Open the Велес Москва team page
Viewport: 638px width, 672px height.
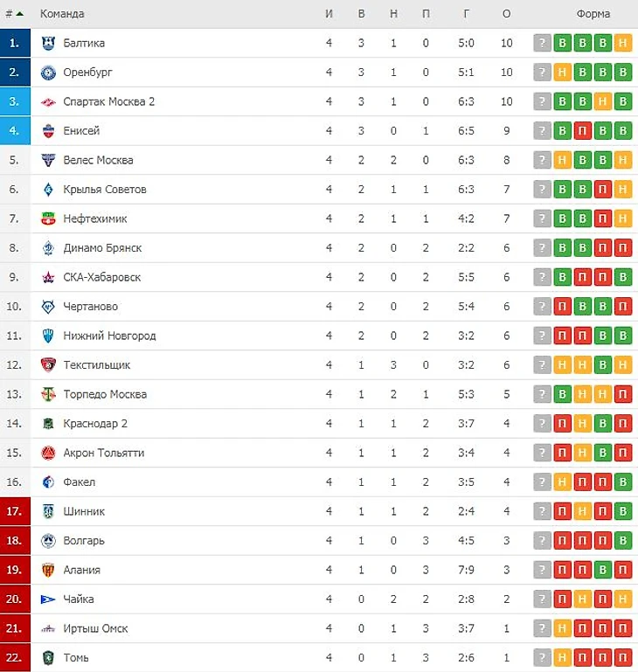pos(98,160)
